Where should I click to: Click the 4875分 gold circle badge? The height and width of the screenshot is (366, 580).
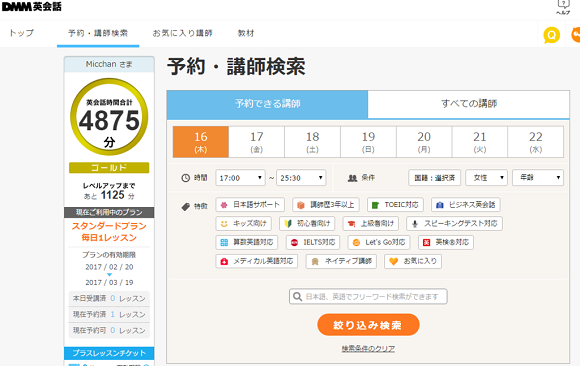click(x=109, y=117)
